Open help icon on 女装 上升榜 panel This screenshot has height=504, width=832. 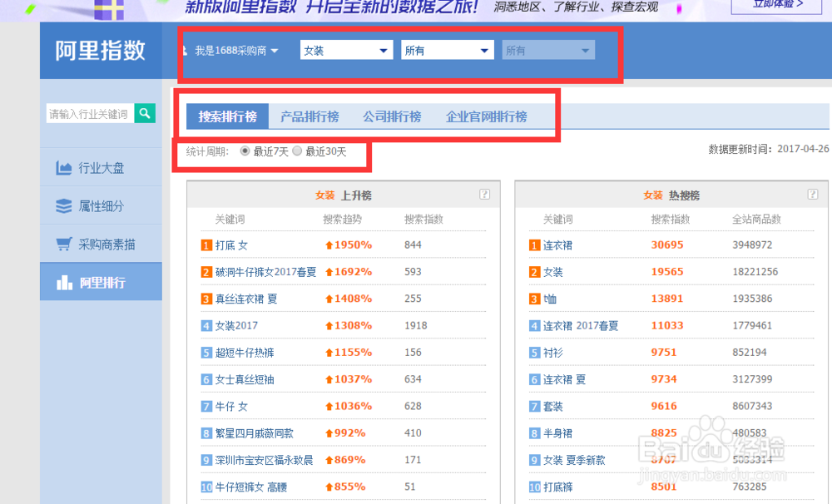484,194
